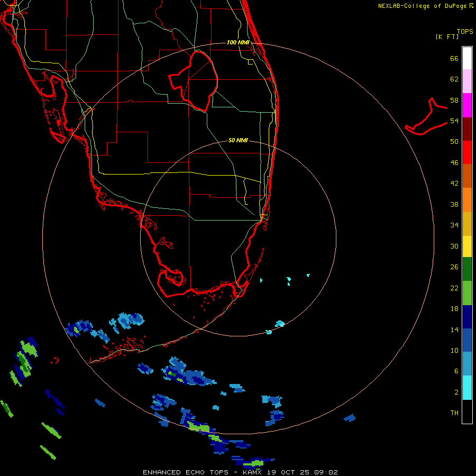Click the ENHANCED ECHO TOPS product caption
The image size is (476, 476).
186,472
